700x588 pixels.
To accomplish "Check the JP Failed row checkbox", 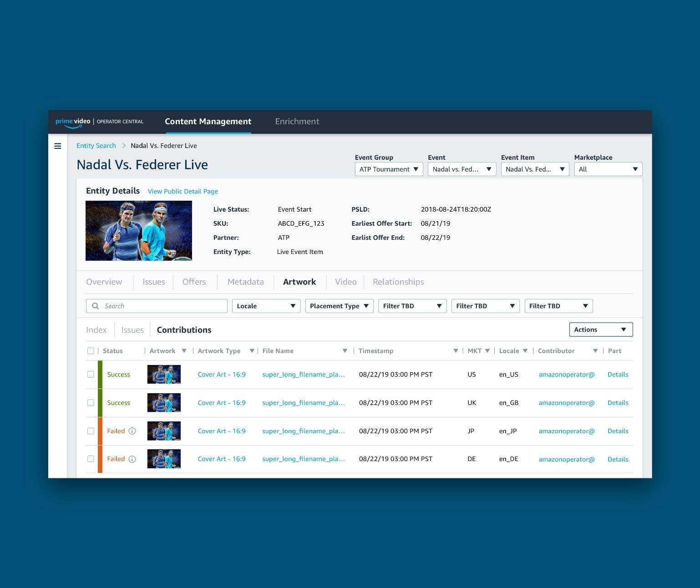I will point(91,431).
